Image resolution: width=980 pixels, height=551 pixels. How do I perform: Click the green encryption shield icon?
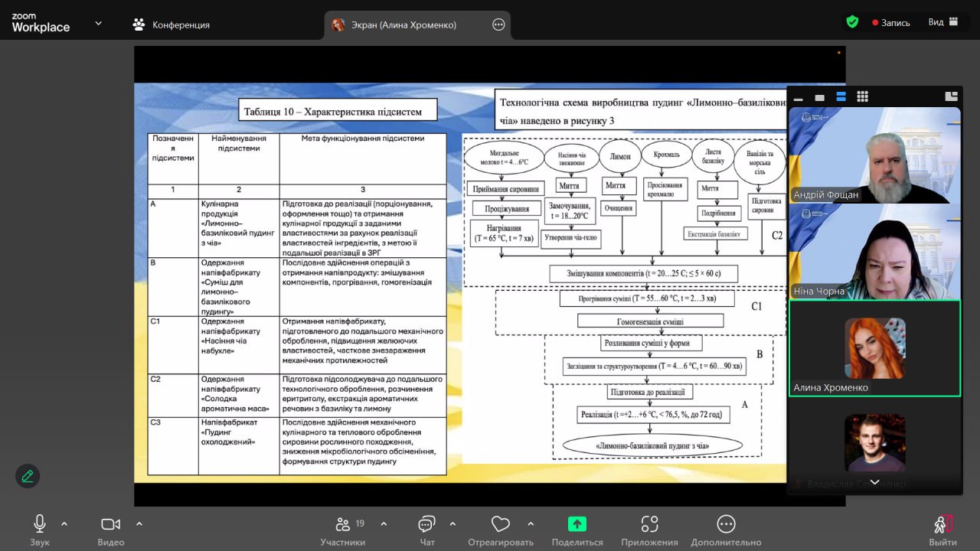point(852,22)
